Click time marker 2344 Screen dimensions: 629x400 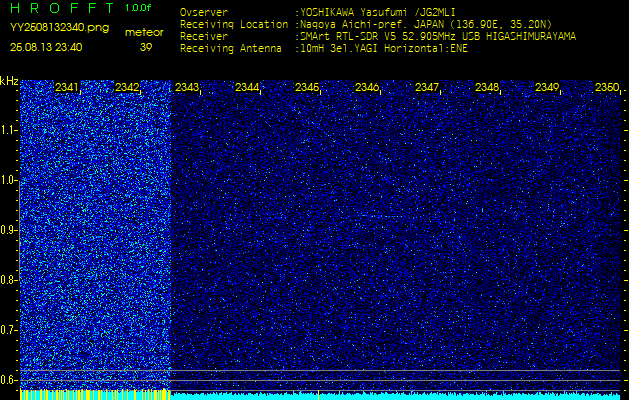[247, 87]
